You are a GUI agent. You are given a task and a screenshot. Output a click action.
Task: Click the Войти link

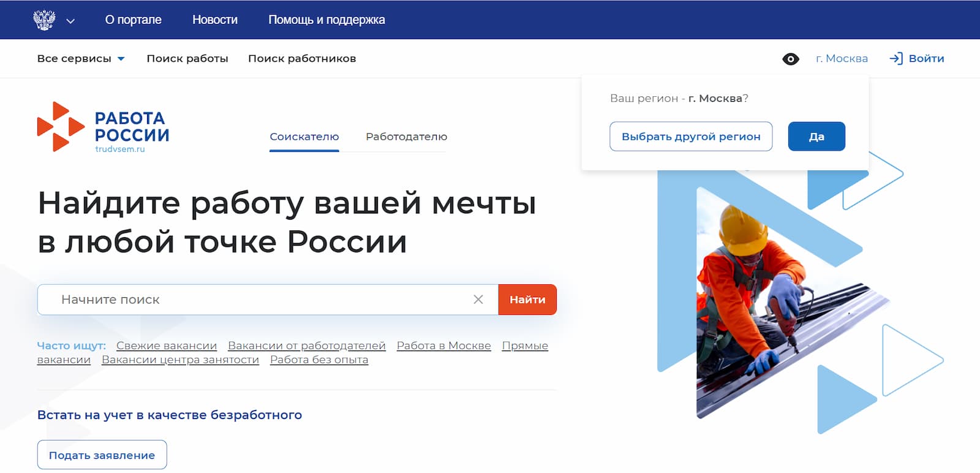[x=926, y=59]
